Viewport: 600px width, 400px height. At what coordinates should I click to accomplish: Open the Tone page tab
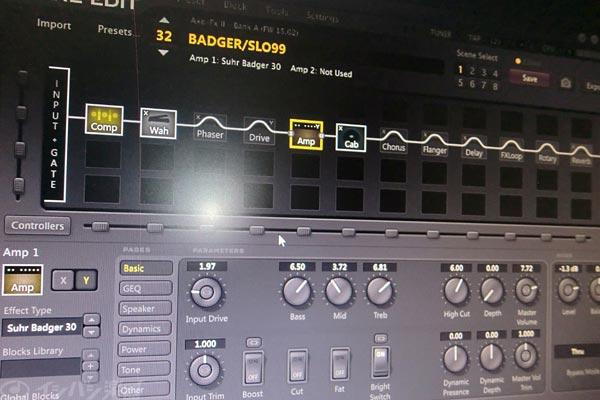click(144, 370)
